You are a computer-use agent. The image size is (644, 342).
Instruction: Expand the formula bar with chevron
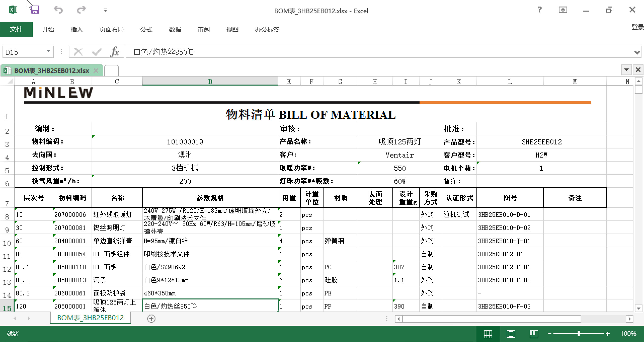click(x=637, y=52)
